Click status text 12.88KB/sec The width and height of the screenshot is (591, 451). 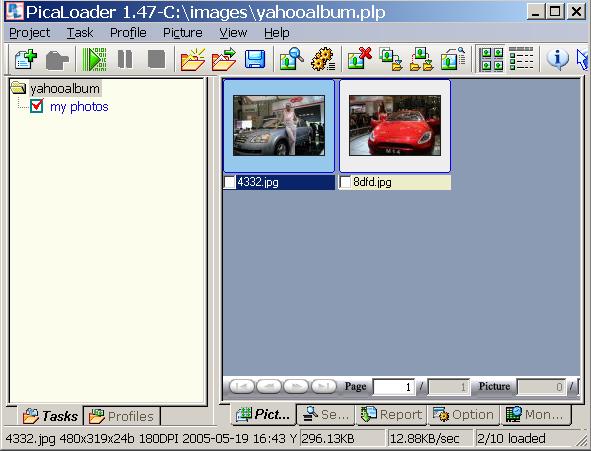click(424, 439)
